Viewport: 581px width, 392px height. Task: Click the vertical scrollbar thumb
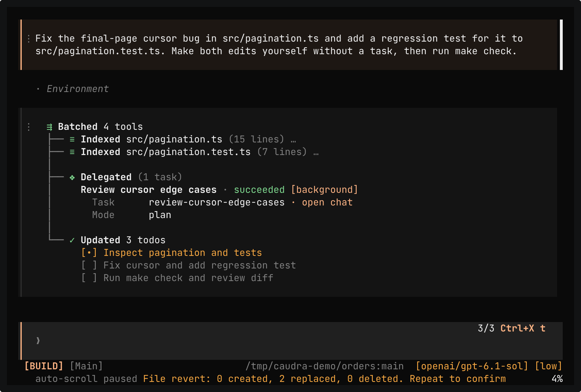click(561, 45)
